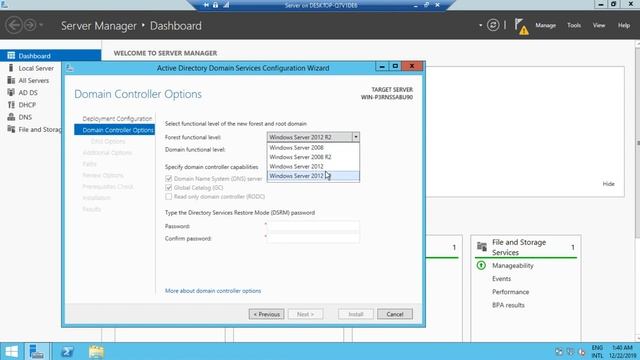Select the Domain Controller Options wizard step

(x=114, y=130)
